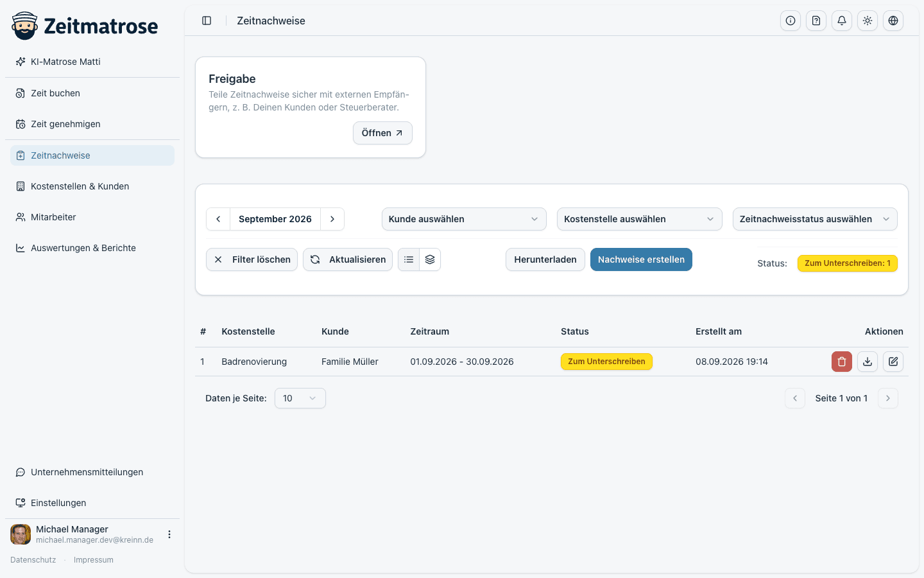
Task: Open the Daten je Seite dropdown
Action: point(300,398)
